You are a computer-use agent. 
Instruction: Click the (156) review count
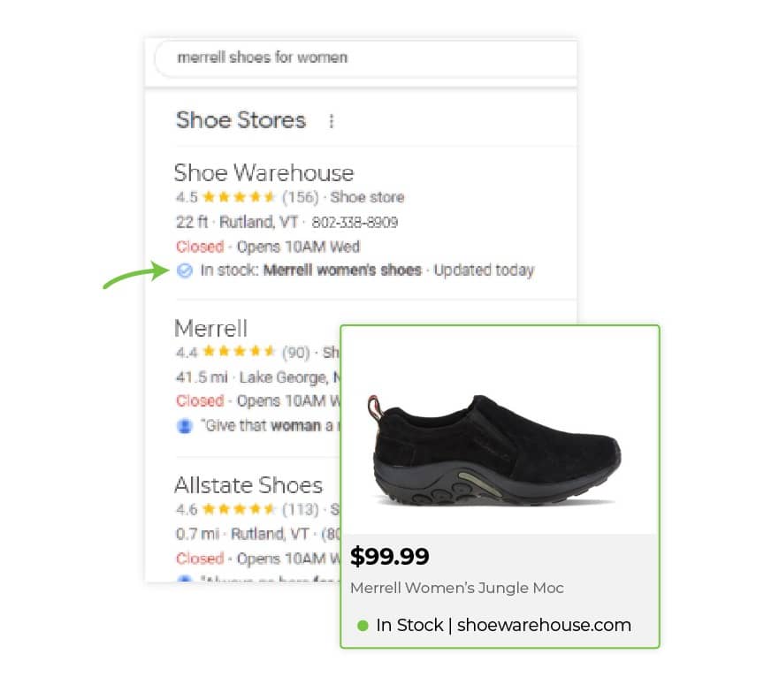pos(300,197)
